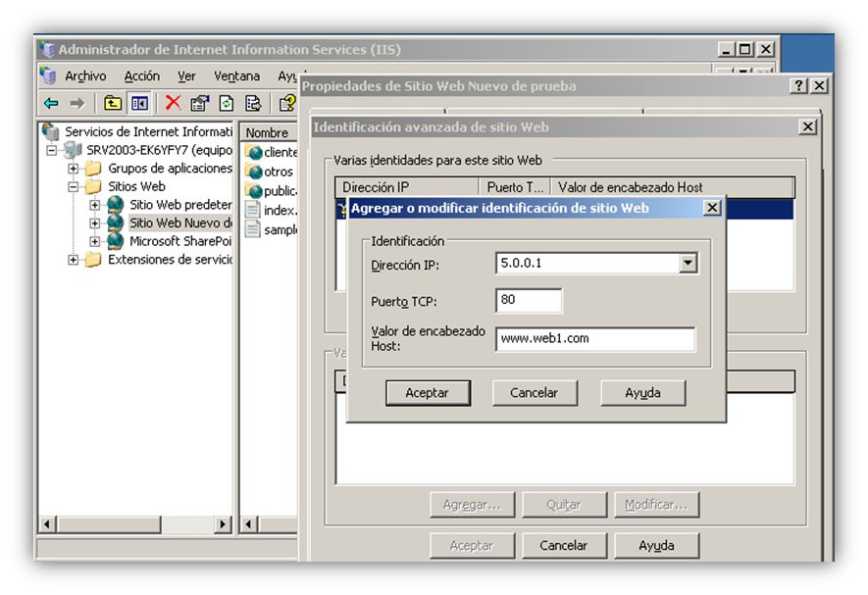Close the Agregar o modificar identificación dialog
Viewport: 868px width, 595px height.
712,208
